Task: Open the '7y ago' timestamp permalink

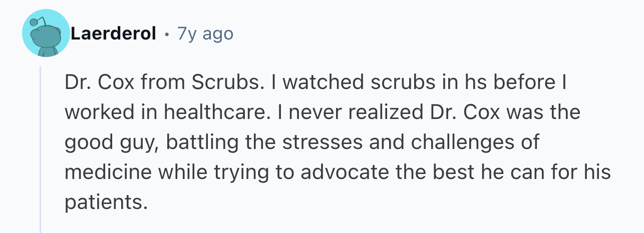Action: pos(205,34)
